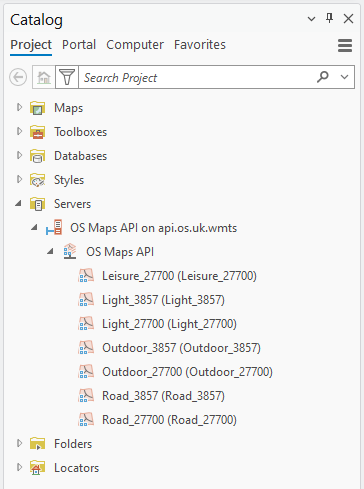Expand the Databases node
Viewport: 364px width, 489px height.
tap(19, 155)
